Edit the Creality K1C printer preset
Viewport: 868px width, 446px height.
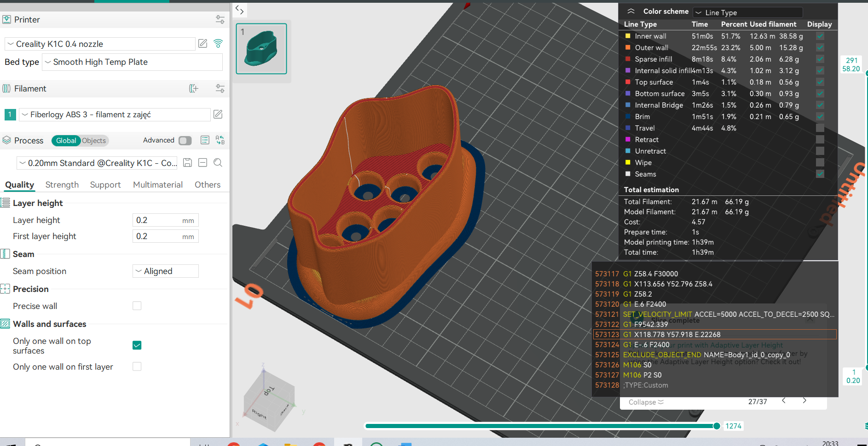[x=203, y=44]
